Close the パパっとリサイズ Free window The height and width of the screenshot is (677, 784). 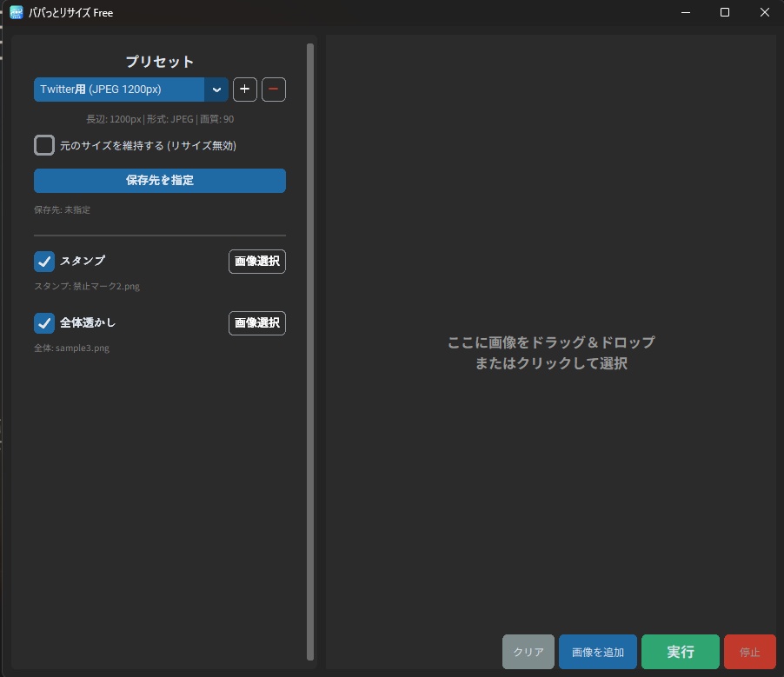pos(765,12)
